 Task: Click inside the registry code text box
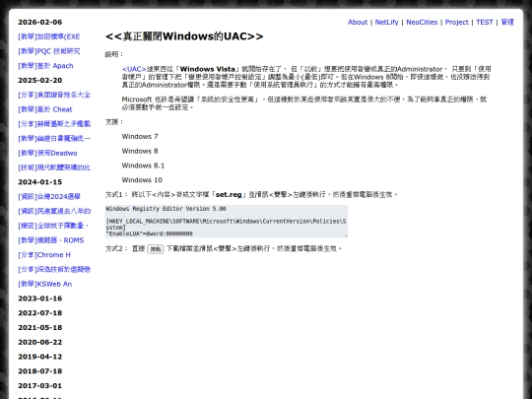(227, 221)
